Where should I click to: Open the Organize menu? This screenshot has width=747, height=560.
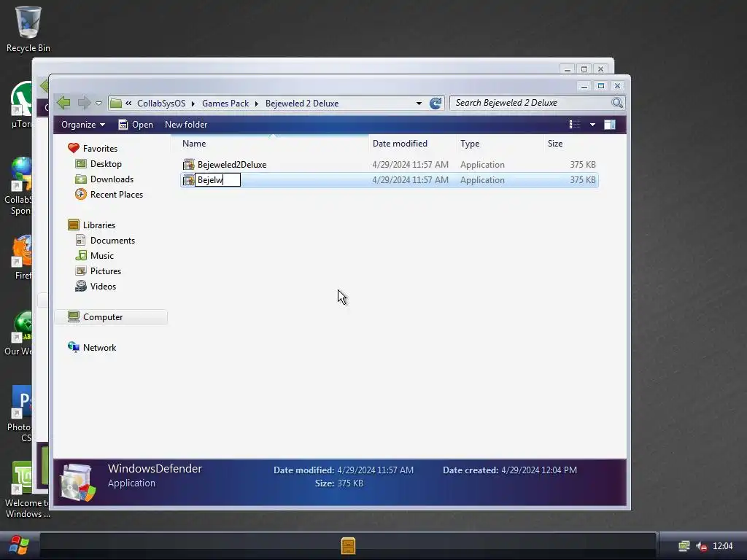pyautogui.click(x=83, y=125)
